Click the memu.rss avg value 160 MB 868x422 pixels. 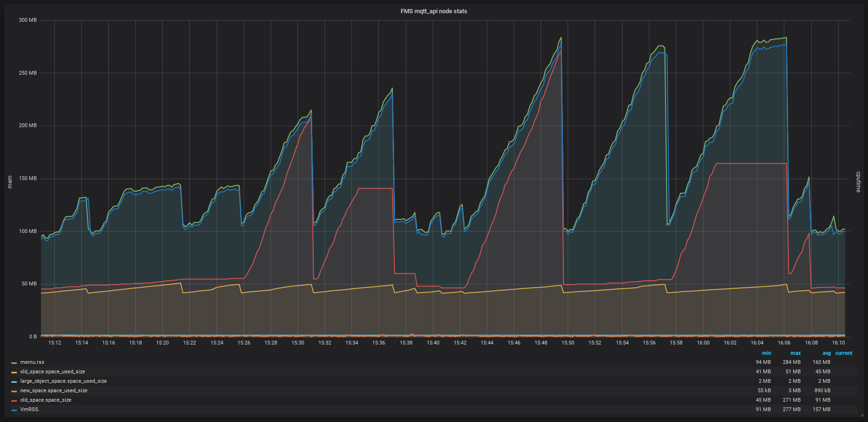(822, 362)
